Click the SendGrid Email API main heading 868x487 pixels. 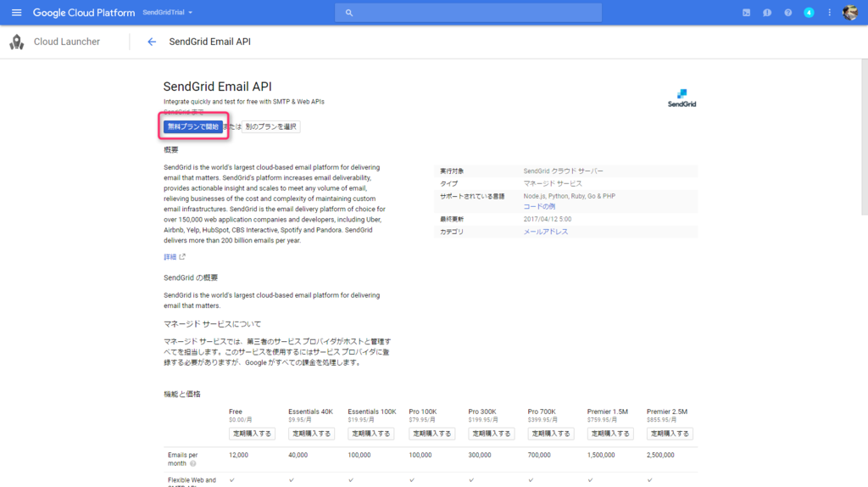pyautogui.click(x=218, y=87)
